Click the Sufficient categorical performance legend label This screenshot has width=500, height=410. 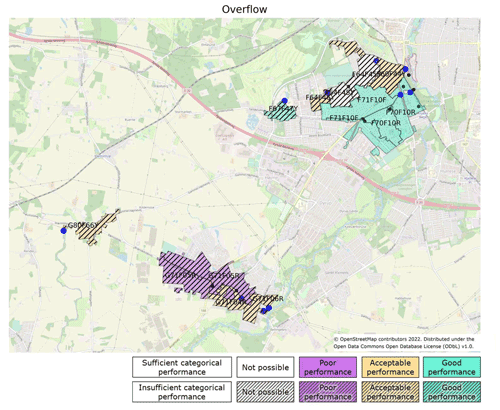pyautogui.click(x=182, y=367)
